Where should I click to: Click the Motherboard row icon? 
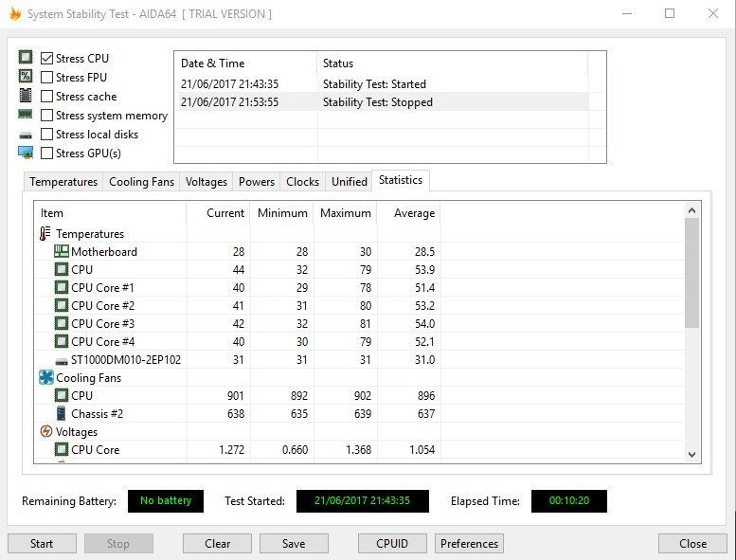(61, 252)
